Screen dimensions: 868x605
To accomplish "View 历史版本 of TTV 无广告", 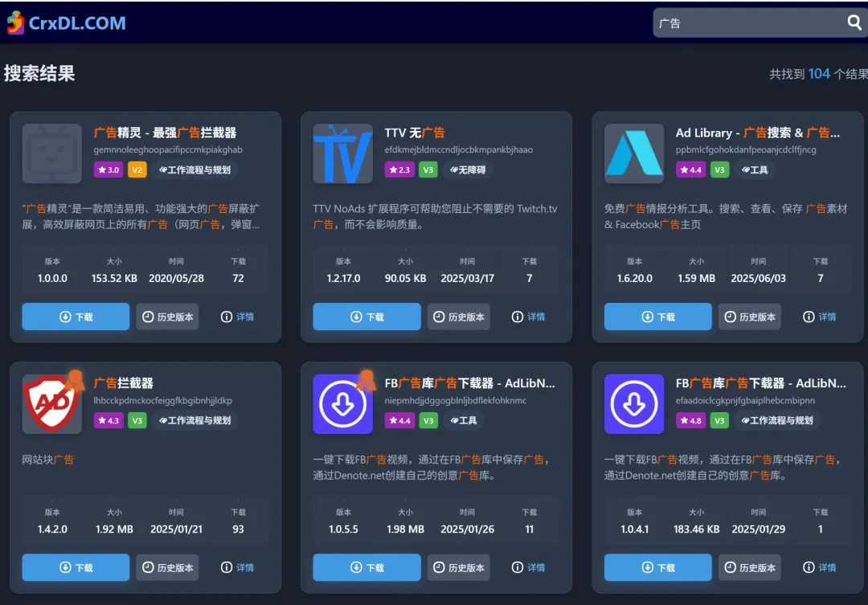I will (458, 317).
